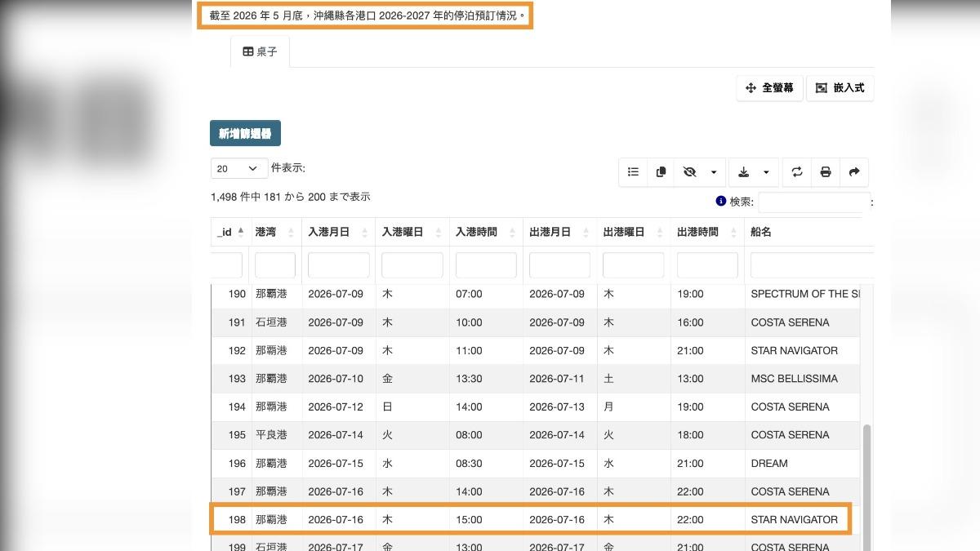Click the 入港時間 column filter box
The width and height of the screenshot is (980, 551).
[486, 264]
